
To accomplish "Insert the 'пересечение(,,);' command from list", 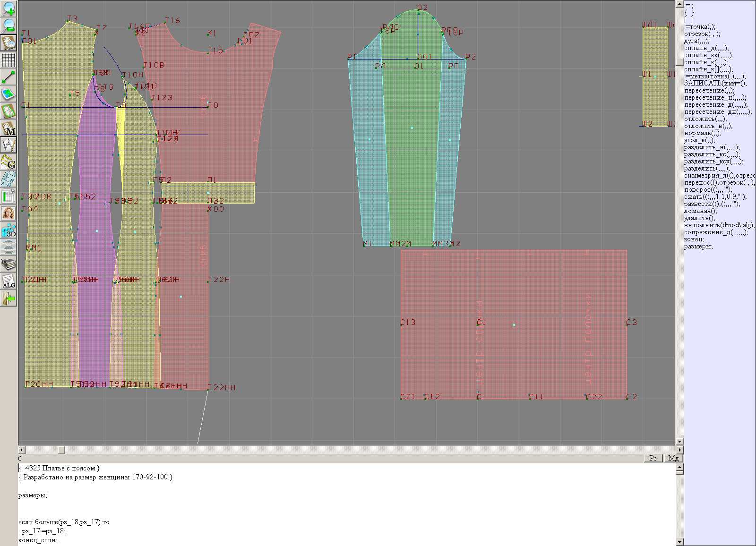I will tap(709, 91).
